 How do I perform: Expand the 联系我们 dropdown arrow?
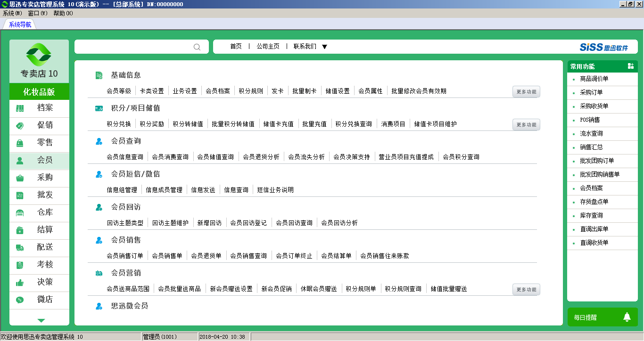324,47
